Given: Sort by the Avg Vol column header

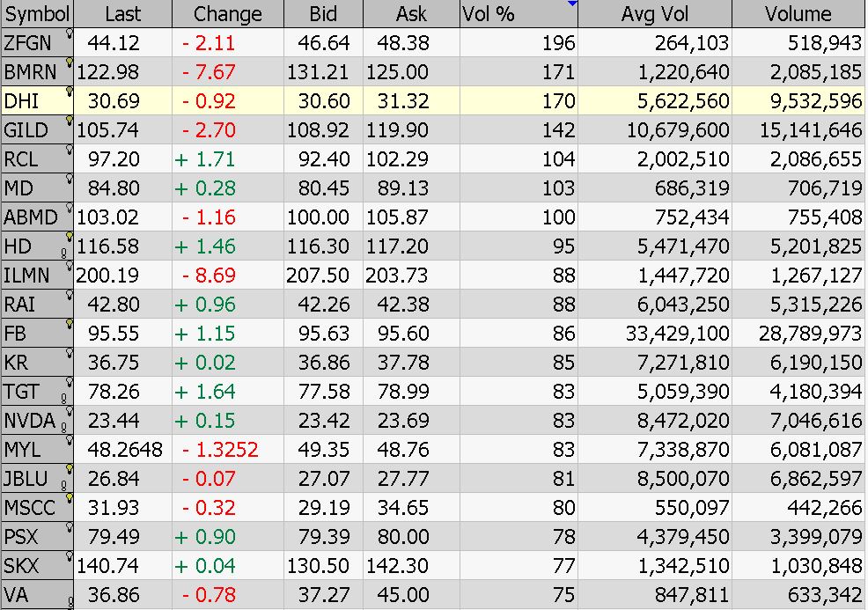Looking at the screenshot, I should coord(654,14).
